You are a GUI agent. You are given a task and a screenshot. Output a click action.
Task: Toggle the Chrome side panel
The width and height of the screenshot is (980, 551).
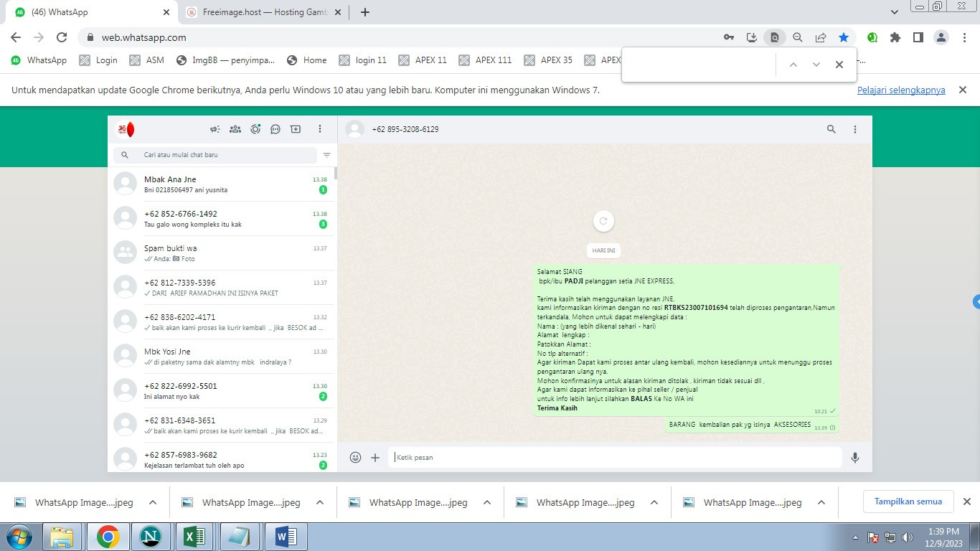[918, 37]
